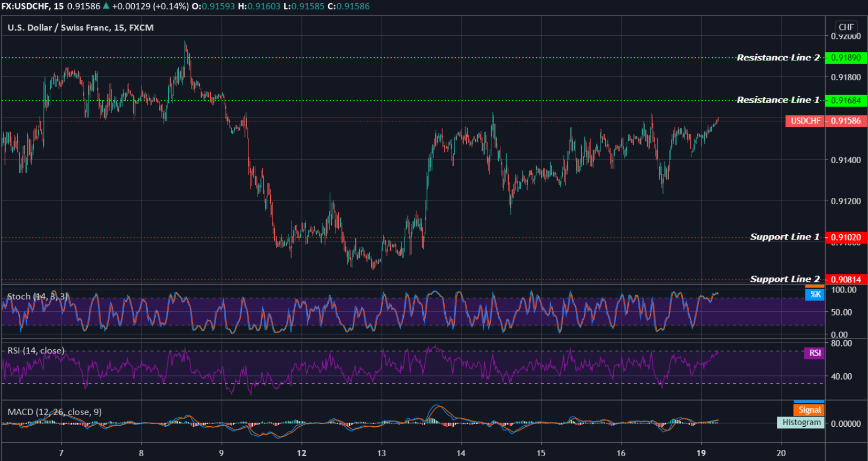
Task: Click the 80.00 RSI scale value
Action: 841,343
